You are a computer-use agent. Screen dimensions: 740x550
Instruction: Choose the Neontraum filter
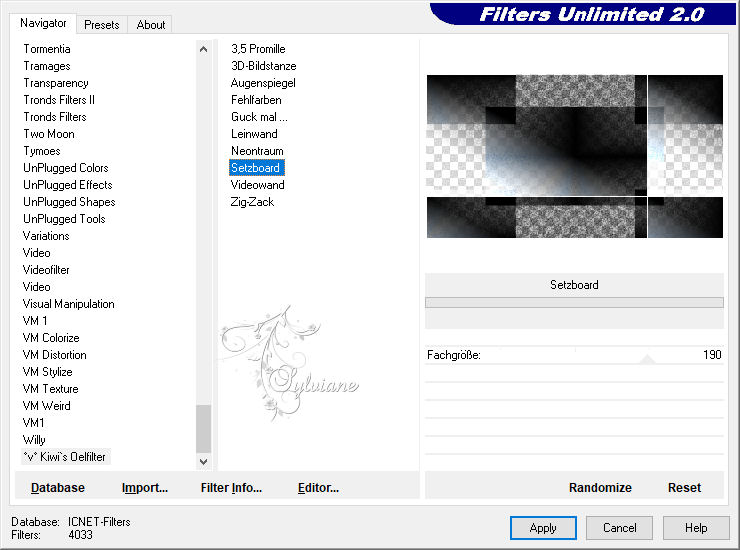point(257,151)
